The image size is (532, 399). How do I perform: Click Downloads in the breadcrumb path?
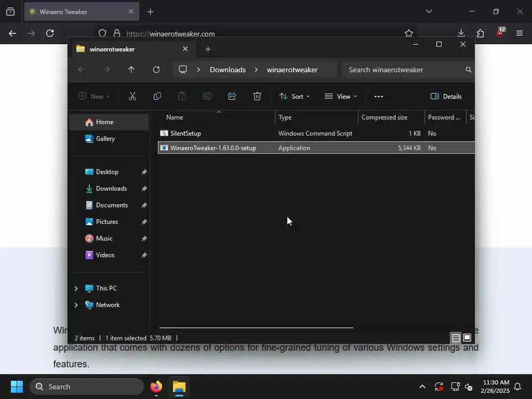point(228,70)
